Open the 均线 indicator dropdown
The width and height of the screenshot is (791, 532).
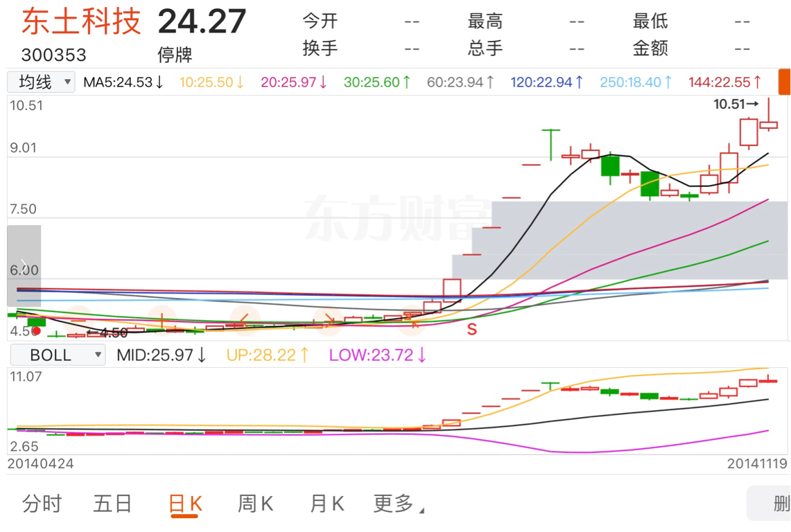coord(42,82)
